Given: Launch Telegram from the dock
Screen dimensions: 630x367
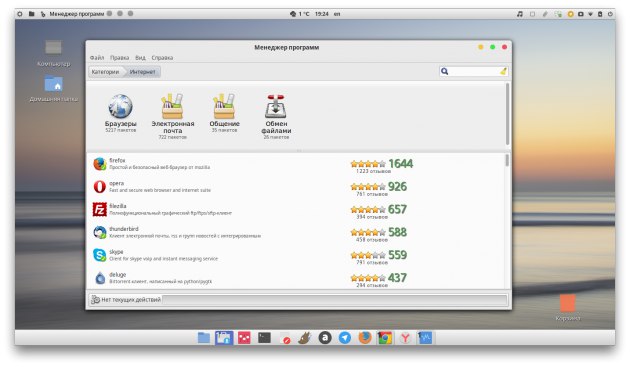Looking at the screenshot, I should pyautogui.click(x=345, y=338).
